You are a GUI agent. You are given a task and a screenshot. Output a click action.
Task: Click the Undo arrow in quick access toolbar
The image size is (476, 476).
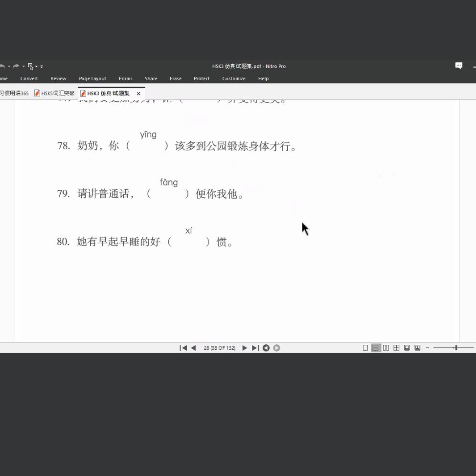[2, 66]
